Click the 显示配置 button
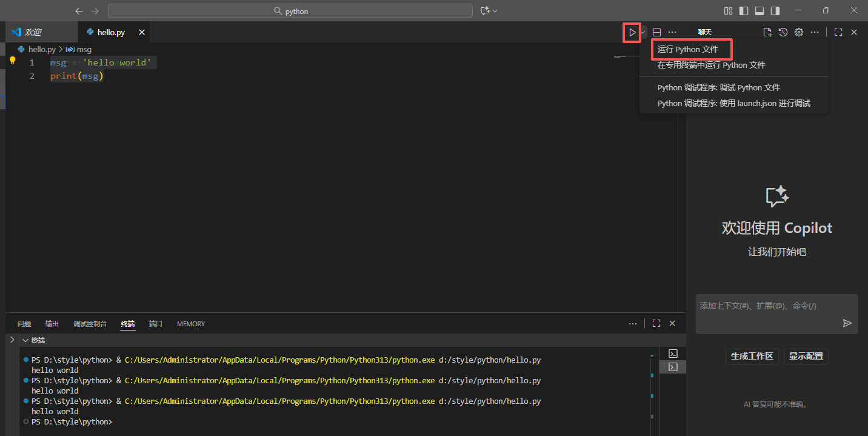 tap(806, 357)
